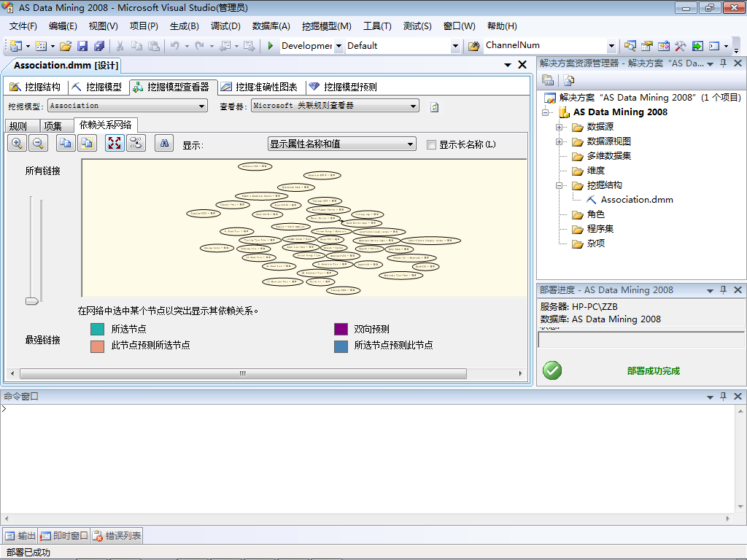
Task: Open Toolbox wrench icon in toolbar
Action: pyautogui.click(x=680, y=46)
